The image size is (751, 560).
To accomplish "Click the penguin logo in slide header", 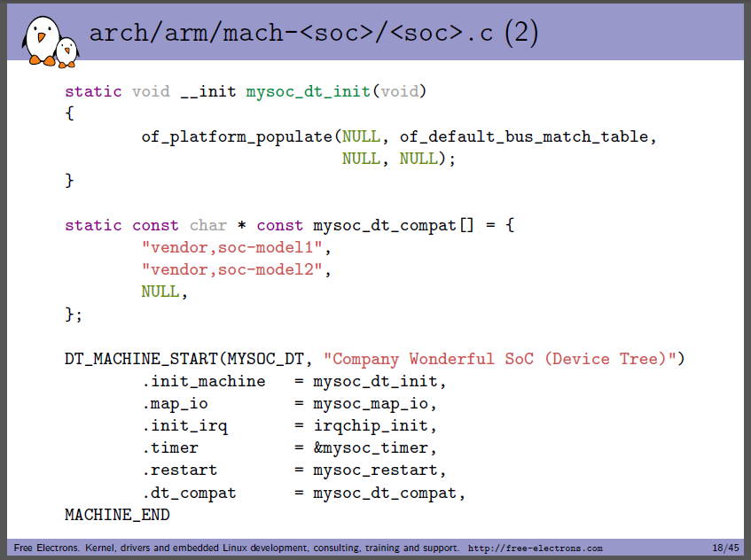I will (51, 42).
